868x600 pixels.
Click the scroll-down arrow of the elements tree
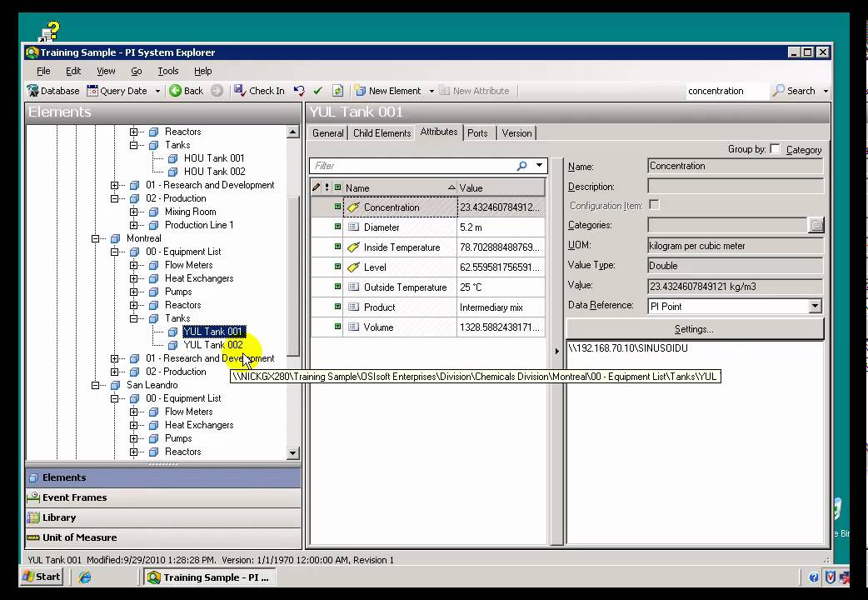pyautogui.click(x=293, y=452)
